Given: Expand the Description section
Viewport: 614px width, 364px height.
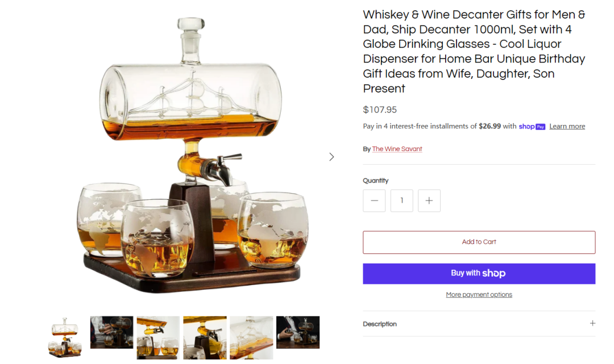Looking at the screenshot, I should pos(479,324).
